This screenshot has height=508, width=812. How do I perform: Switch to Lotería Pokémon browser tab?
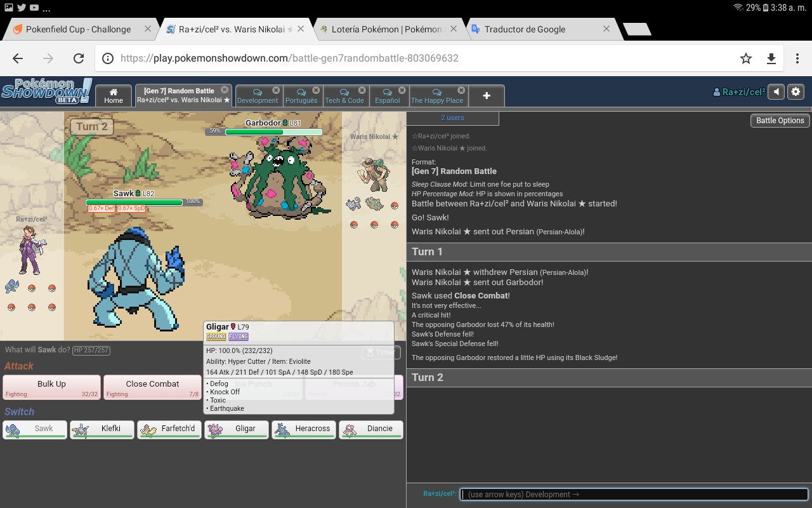[386, 29]
